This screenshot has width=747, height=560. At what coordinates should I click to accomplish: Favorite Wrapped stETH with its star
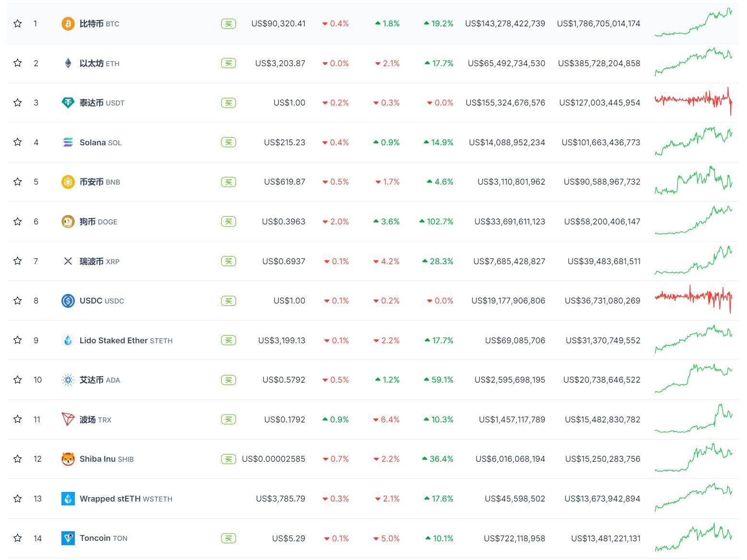18,499
